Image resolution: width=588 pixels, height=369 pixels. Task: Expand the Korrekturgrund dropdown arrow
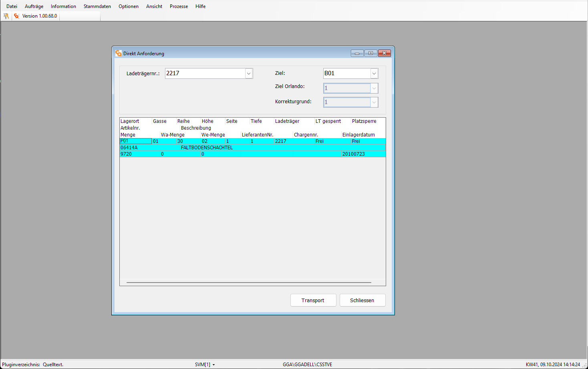[x=374, y=102]
